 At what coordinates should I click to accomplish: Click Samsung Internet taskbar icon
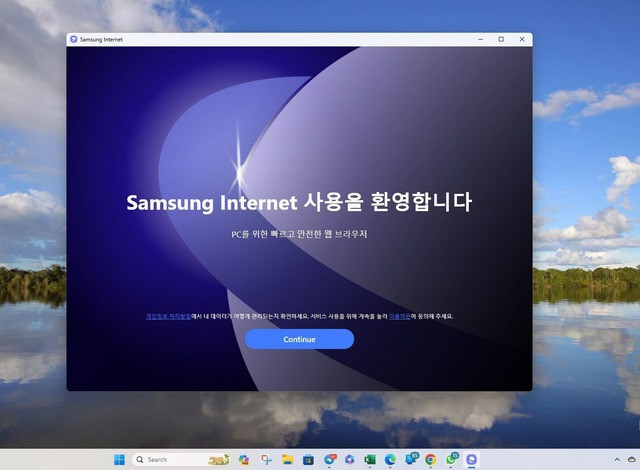tap(471, 460)
